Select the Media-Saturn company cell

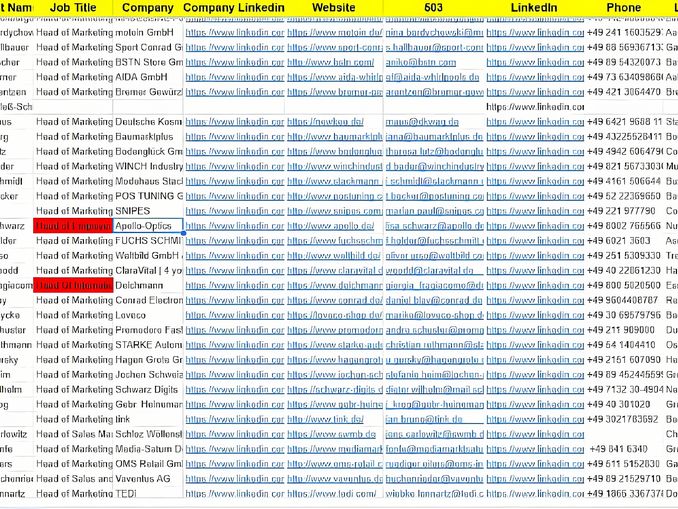point(148,449)
